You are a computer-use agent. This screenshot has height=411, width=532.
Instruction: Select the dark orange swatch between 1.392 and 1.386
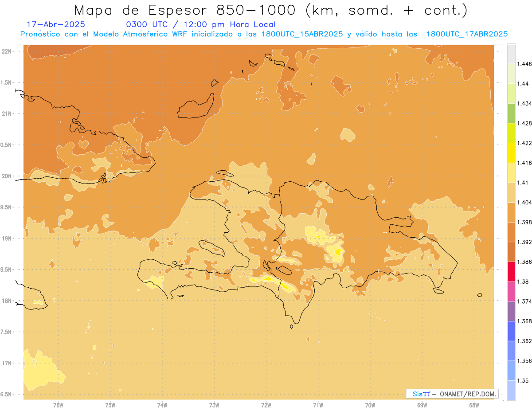511,252
